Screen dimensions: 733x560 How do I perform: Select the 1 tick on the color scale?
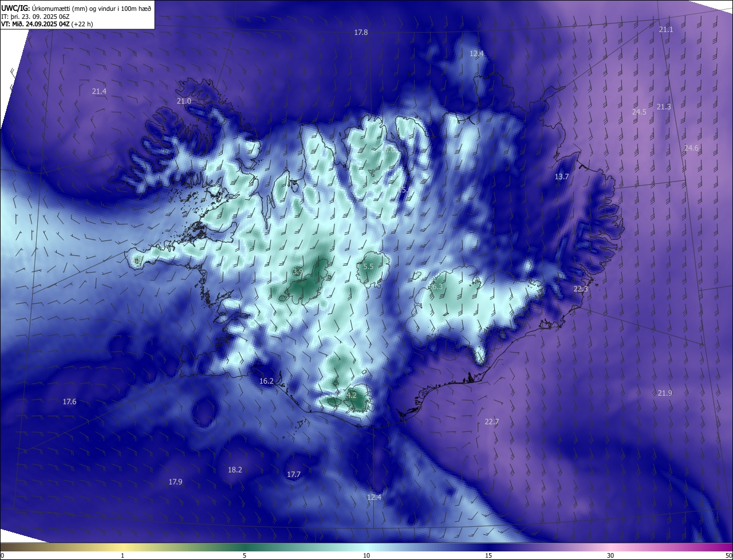click(123, 555)
